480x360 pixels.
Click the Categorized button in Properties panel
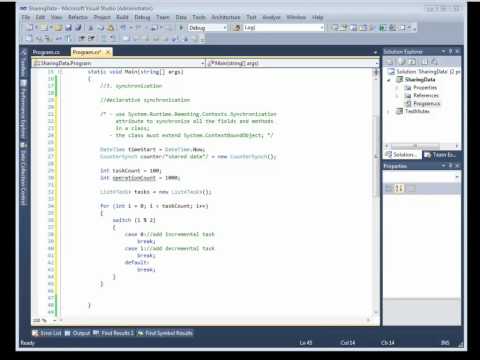click(389, 188)
